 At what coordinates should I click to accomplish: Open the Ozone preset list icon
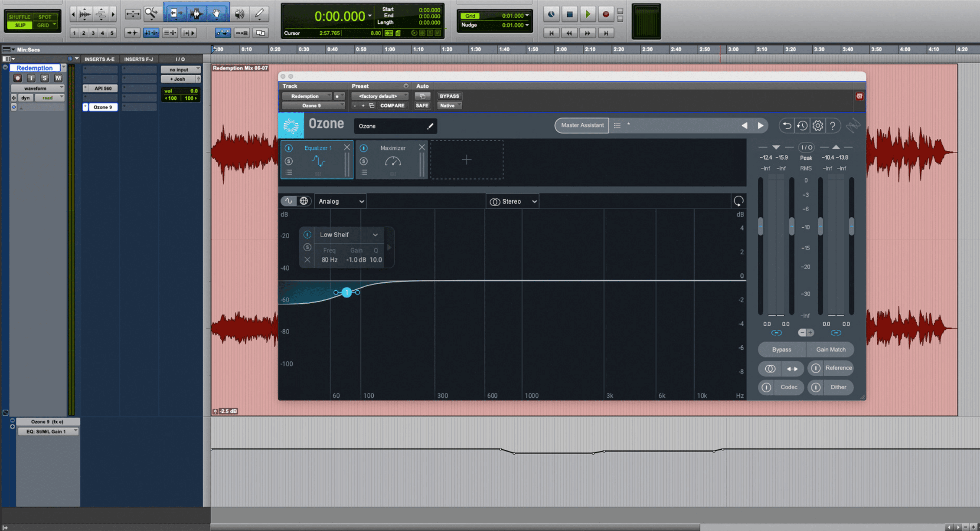click(617, 125)
